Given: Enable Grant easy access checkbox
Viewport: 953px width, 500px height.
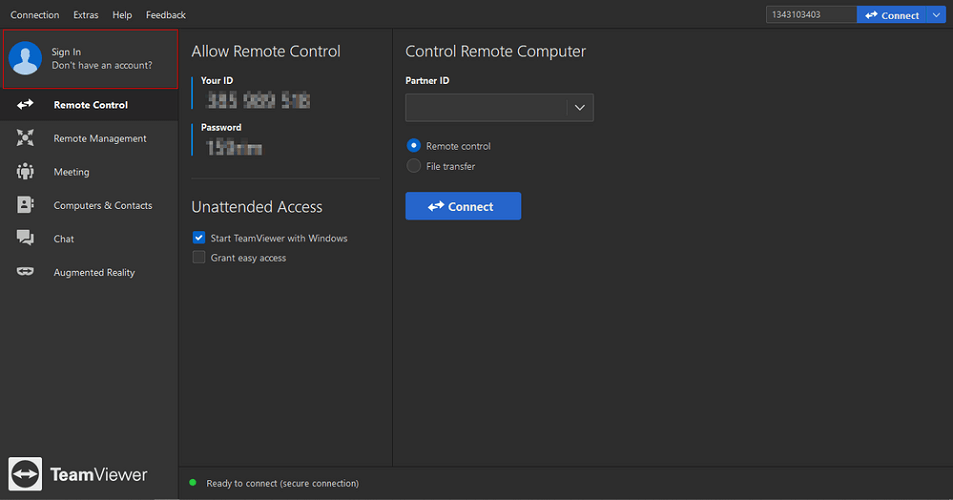Looking at the screenshot, I should (x=199, y=257).
